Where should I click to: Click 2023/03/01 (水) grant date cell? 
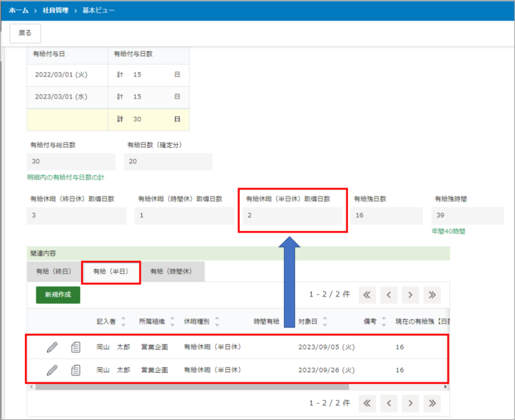pos(68,97)
